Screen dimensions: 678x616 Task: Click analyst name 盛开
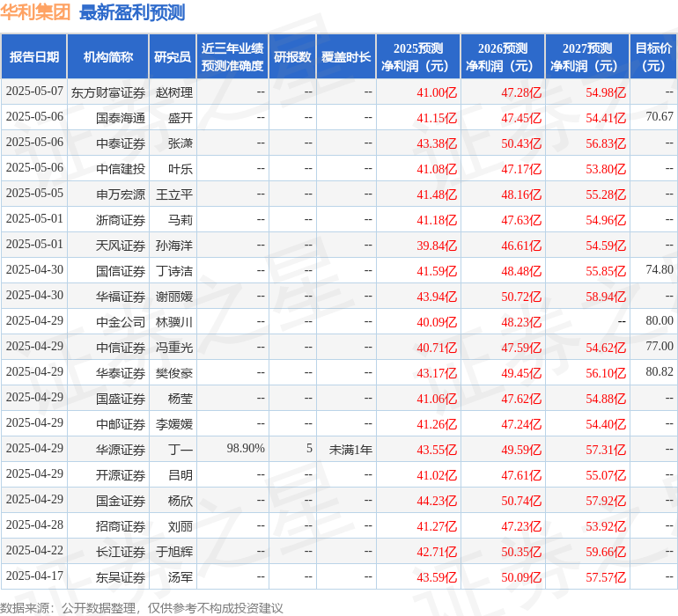click(181, 118)
